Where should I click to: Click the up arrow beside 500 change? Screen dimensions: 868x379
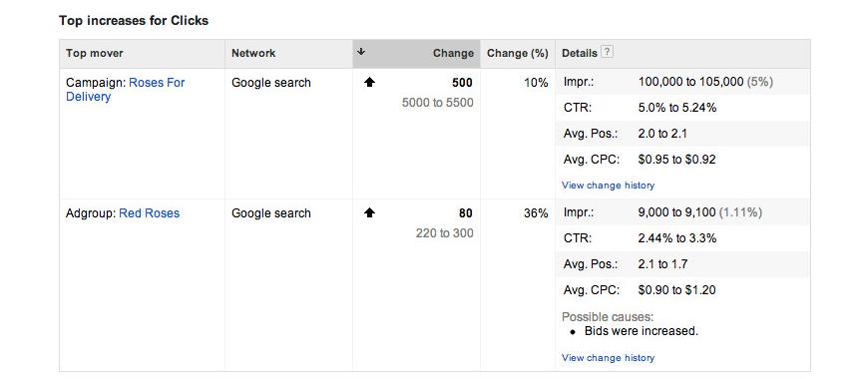coord(370,83)
